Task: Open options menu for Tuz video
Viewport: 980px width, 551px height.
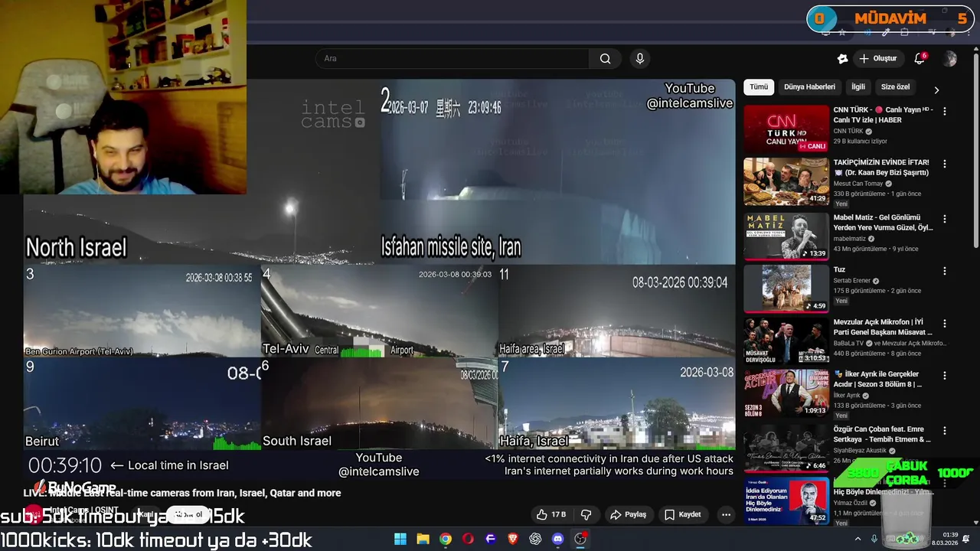Action: click(944, 271)
